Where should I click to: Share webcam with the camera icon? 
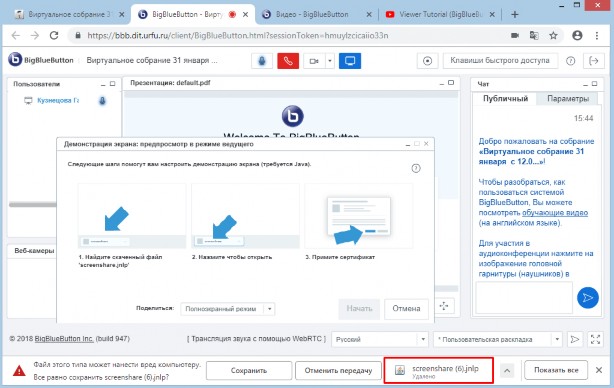(x=314, y=61)
